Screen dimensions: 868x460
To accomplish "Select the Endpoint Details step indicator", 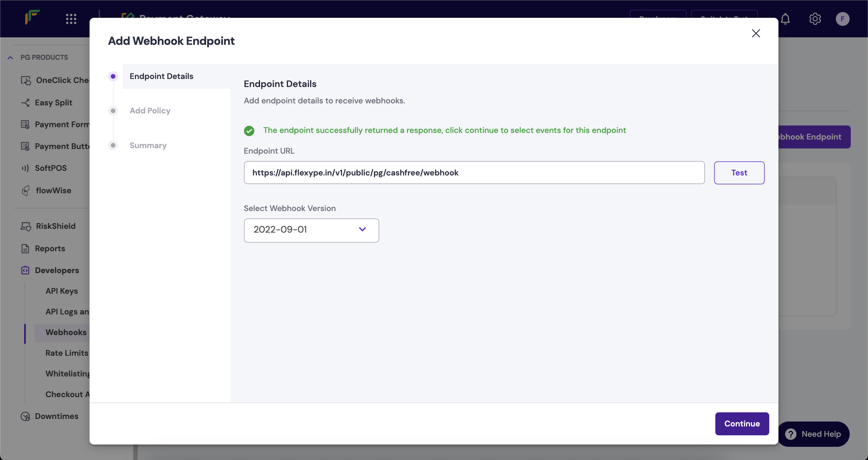I will point(113,76).
